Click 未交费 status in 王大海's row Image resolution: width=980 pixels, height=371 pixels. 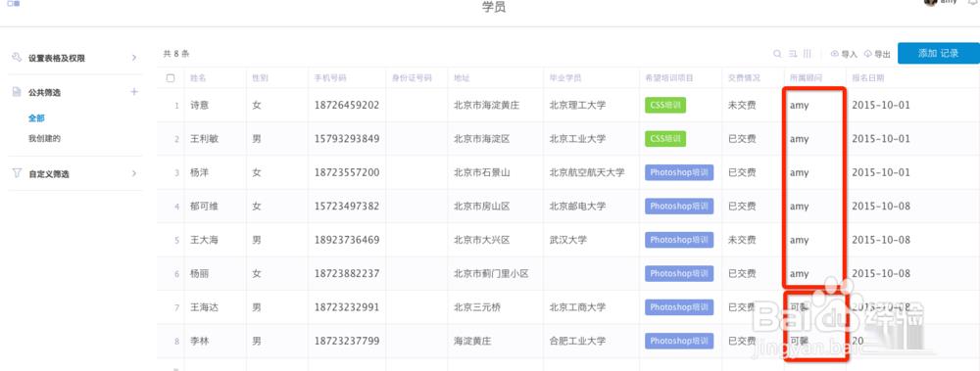coord(742,240)
